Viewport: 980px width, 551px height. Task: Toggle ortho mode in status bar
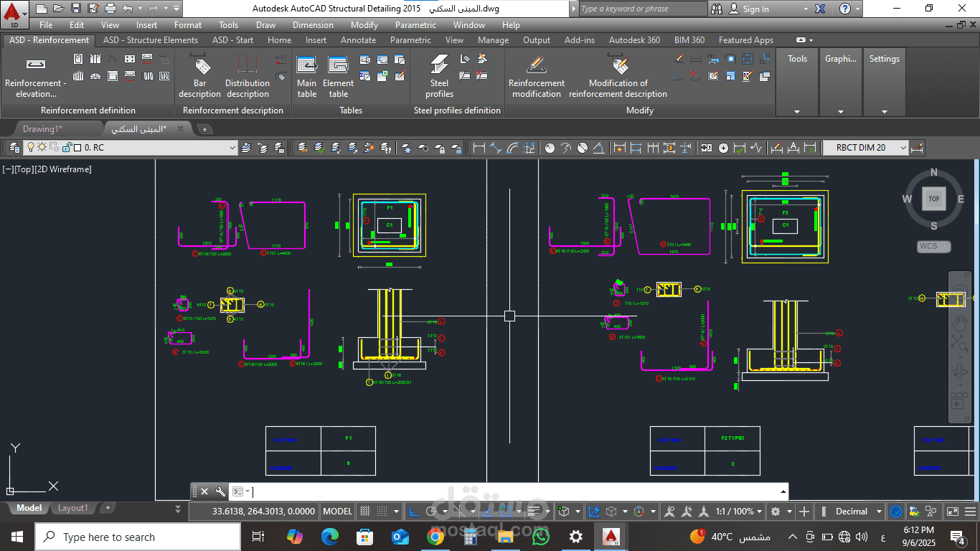[x=414, y=512]
